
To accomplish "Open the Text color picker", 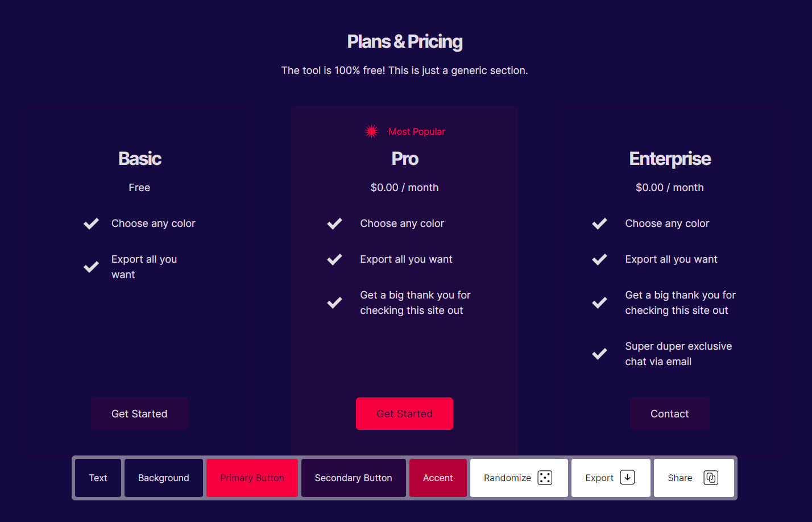I will [98, 478].
